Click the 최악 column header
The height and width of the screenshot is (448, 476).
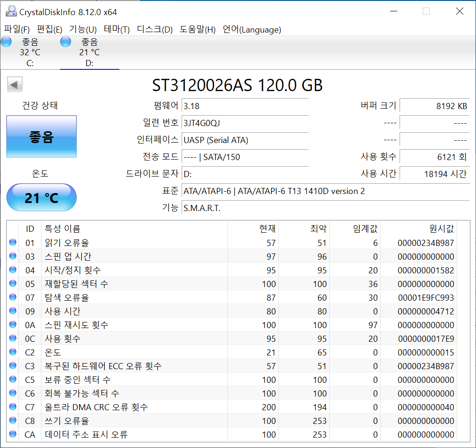click(304, 228)
